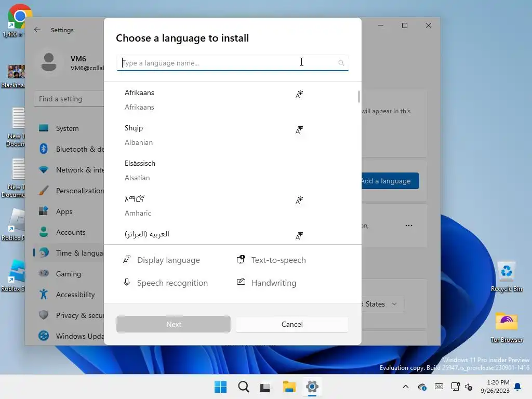Click display language icon beside Arabic (Algeria)
The image size is (532, 399).
click(299, 235)
